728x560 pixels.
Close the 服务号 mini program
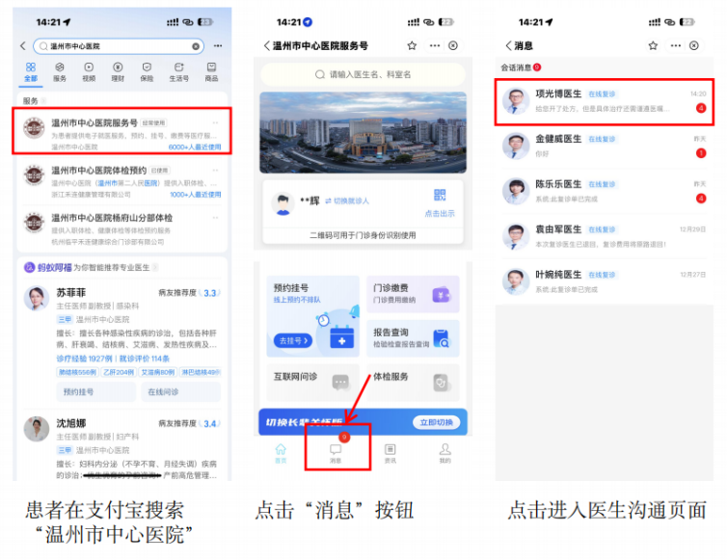(453, 45)
